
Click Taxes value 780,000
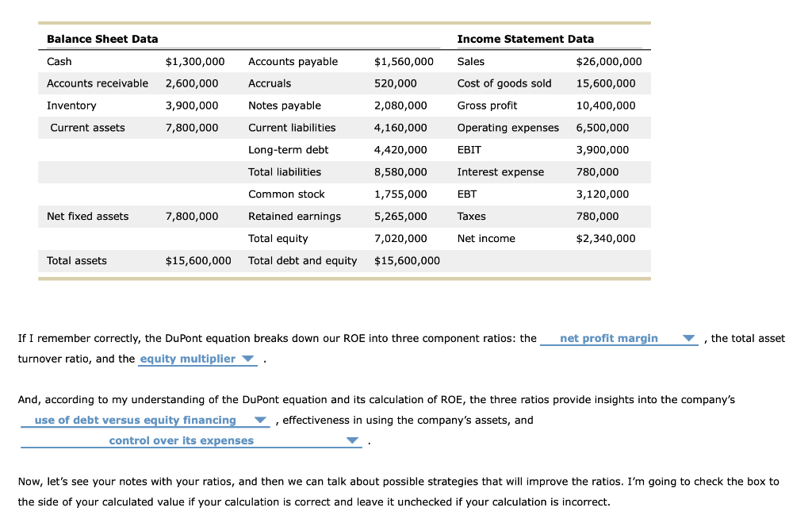point(598,217)
